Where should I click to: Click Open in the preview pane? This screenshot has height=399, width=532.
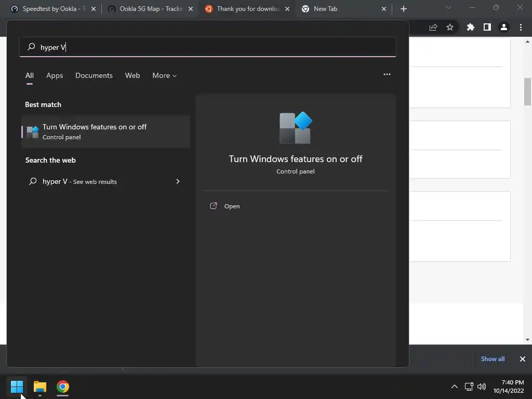[232, 206]
